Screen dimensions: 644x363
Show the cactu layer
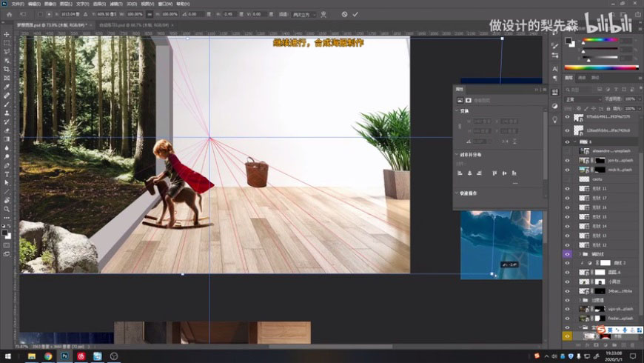click(567, 179)
